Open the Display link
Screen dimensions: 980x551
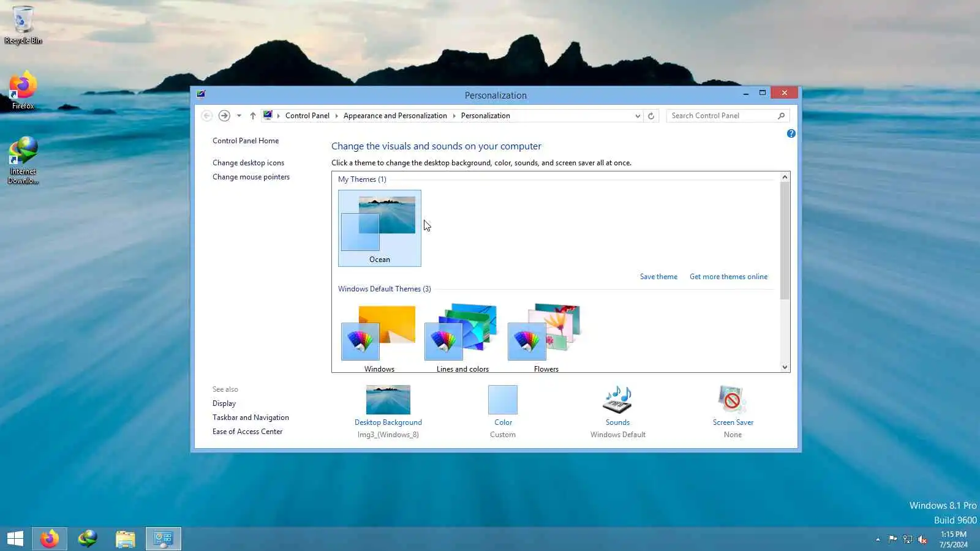tap(224, 403)
